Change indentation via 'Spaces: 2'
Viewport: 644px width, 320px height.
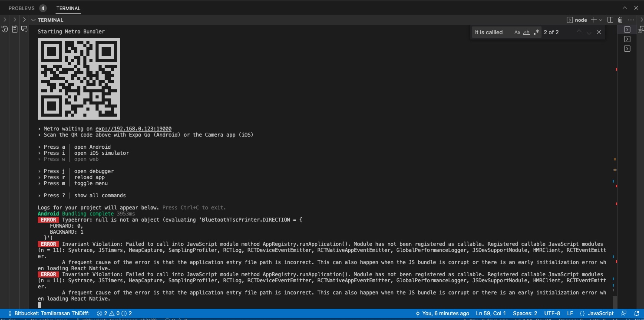525,313
